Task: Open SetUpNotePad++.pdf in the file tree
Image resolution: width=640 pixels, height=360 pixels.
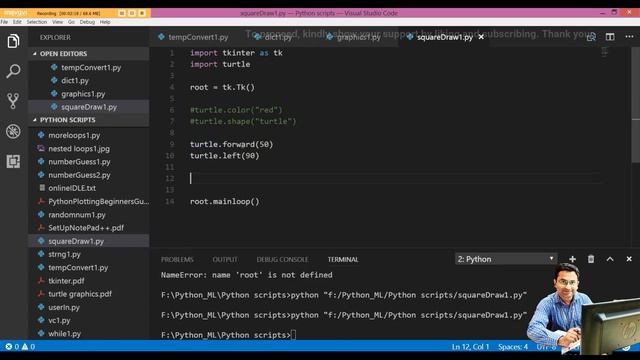Action: coord(89,228)
